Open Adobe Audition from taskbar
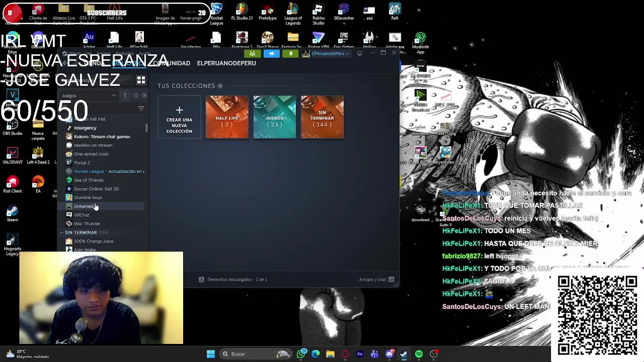Image resolution: width=644 pixels, height=362 pixels. point(360,354)
